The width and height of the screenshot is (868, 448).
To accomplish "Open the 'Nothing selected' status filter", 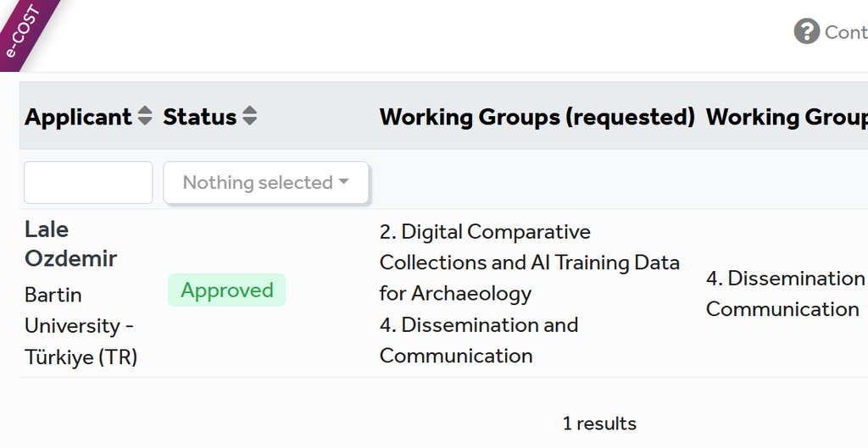I will (x=265, y=182).
